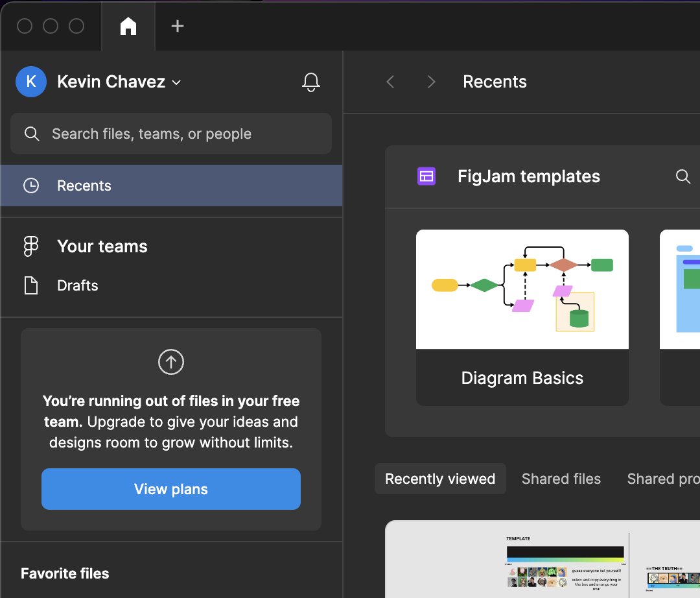Open the Diagram Basics template thumbnail
This screenshot has height=598, width=700.
click(522, 289)
